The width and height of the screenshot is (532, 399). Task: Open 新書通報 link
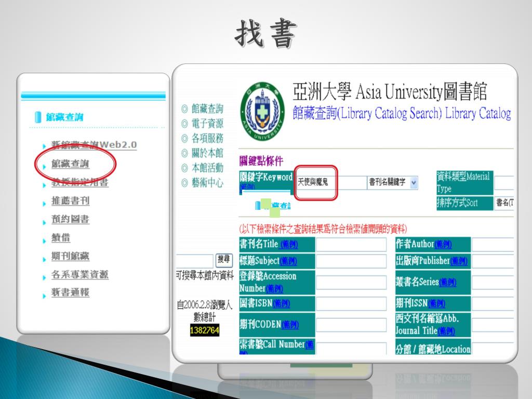click(x=70, y=292)
